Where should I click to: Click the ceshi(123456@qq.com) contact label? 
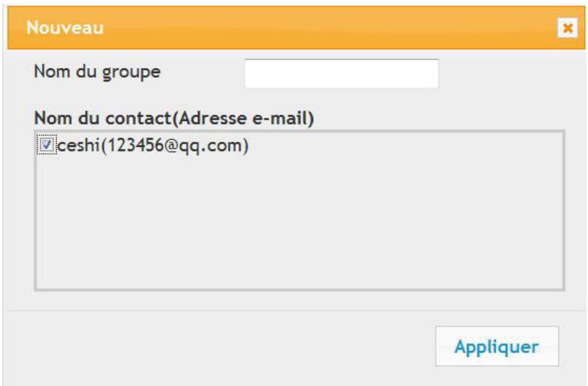coord(152,146)
